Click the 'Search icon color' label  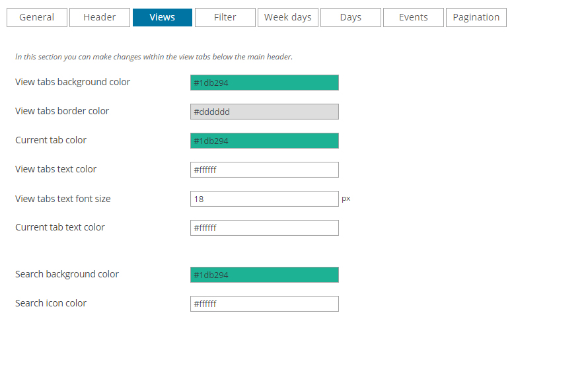click(51, 303)
